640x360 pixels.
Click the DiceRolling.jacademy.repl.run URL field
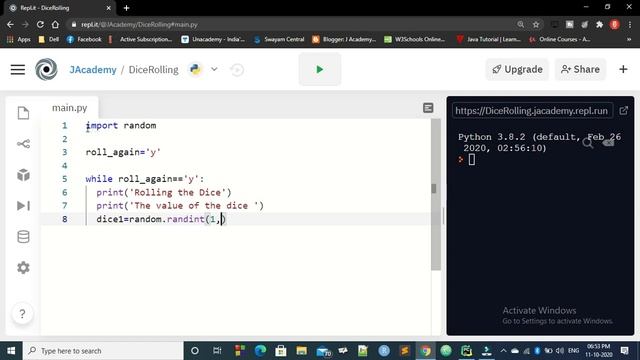click(x=532, y=111)
